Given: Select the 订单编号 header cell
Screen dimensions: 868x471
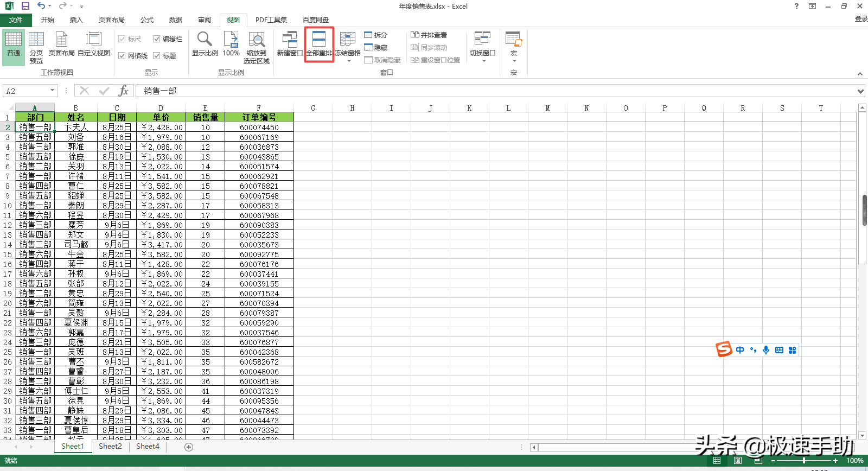Looking at the screenshot, I should pyautogui.click(x=259, y=117).
